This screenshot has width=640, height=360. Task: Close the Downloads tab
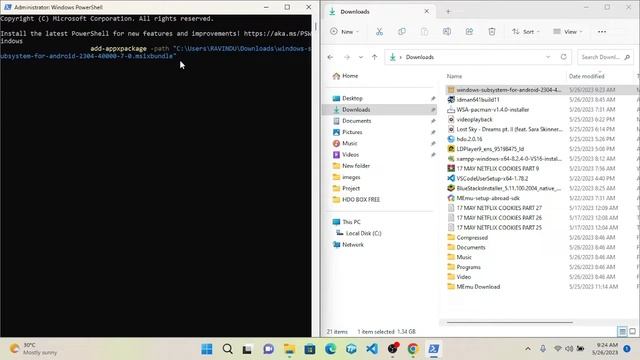coord(427,11)
